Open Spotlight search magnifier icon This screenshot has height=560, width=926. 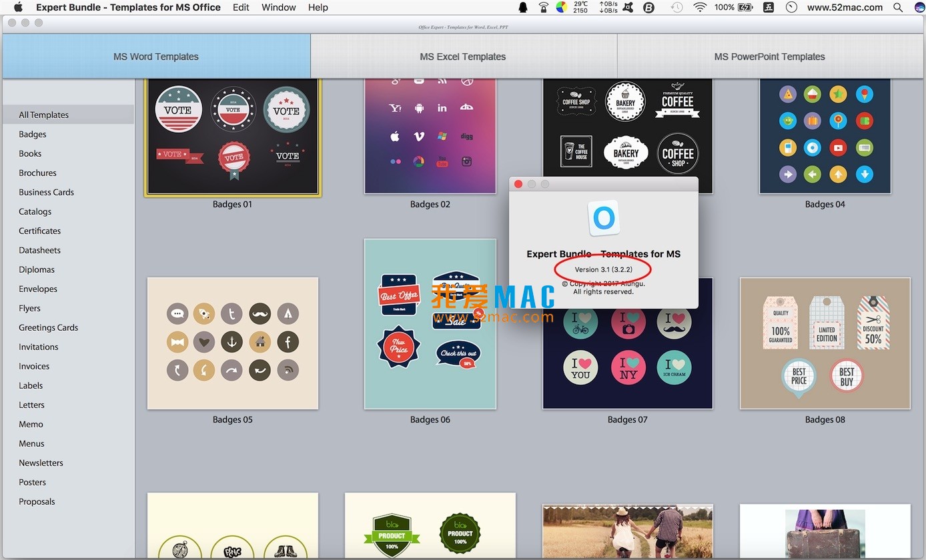(x=897, y=7)
